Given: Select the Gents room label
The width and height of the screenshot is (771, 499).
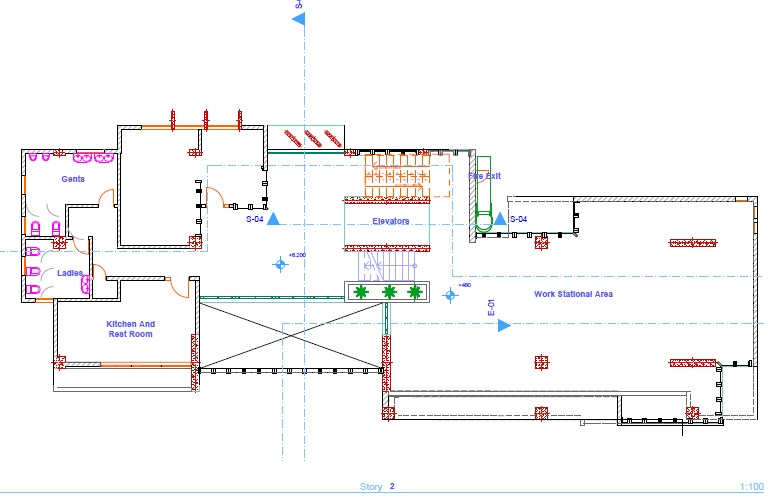Looking at the screenshot, I should point(71,179).
